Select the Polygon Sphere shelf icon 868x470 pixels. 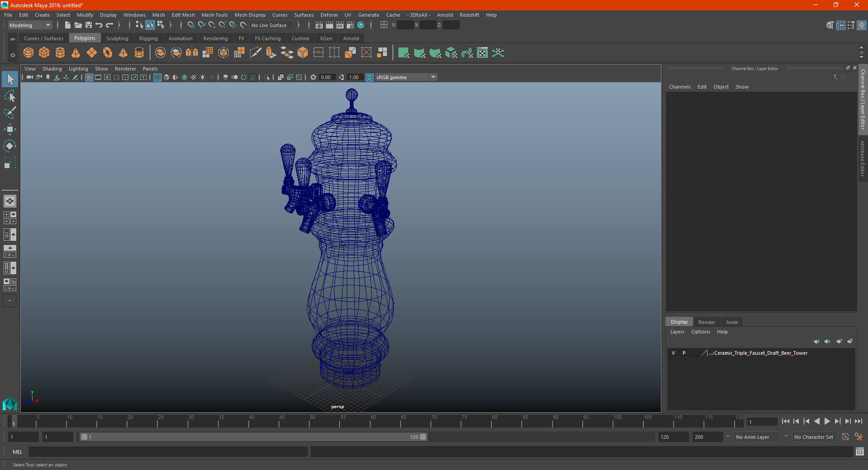tap(28, 53)
